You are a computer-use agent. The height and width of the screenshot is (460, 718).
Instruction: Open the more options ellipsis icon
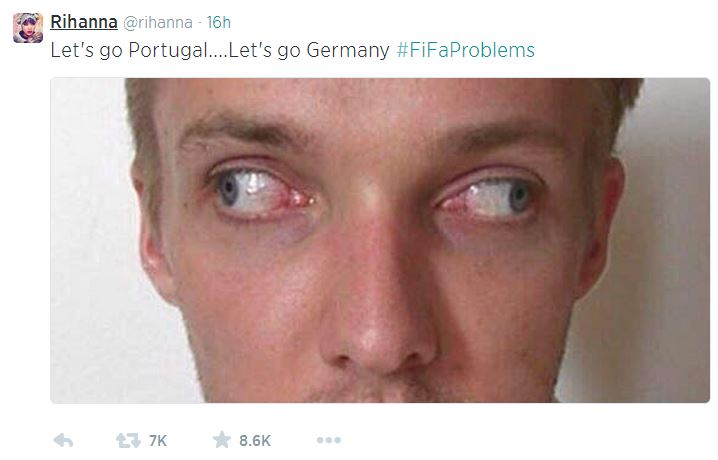[329, 440]
